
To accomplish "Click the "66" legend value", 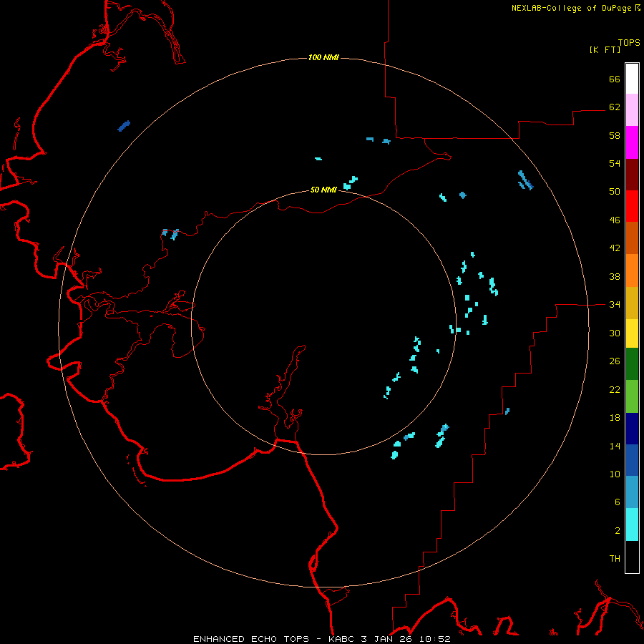I will pos(615,79).
